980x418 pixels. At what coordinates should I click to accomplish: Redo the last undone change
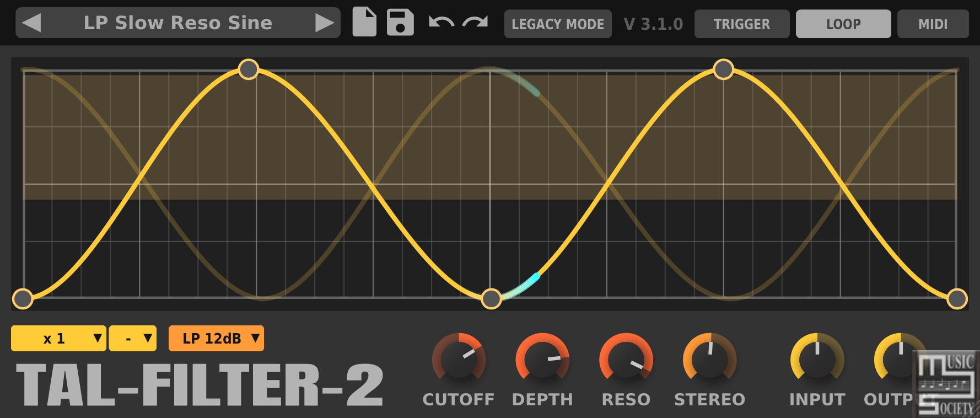tap(475, 23)
